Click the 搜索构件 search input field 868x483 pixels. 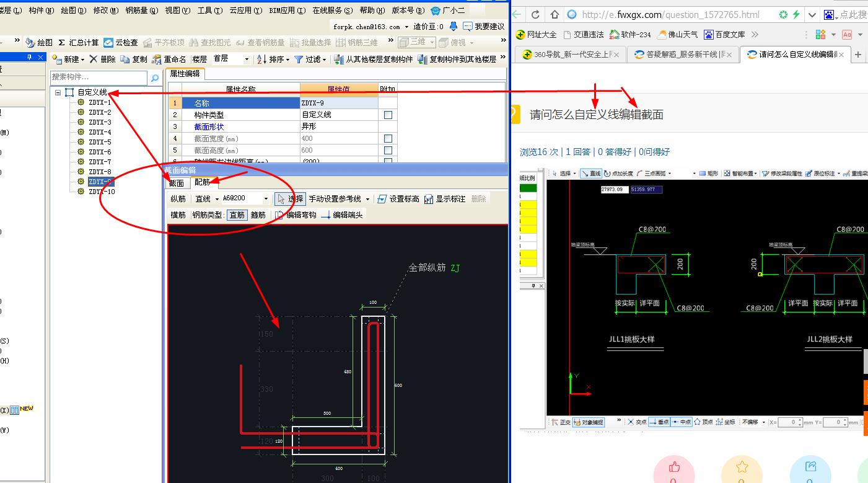pos(99,78)
